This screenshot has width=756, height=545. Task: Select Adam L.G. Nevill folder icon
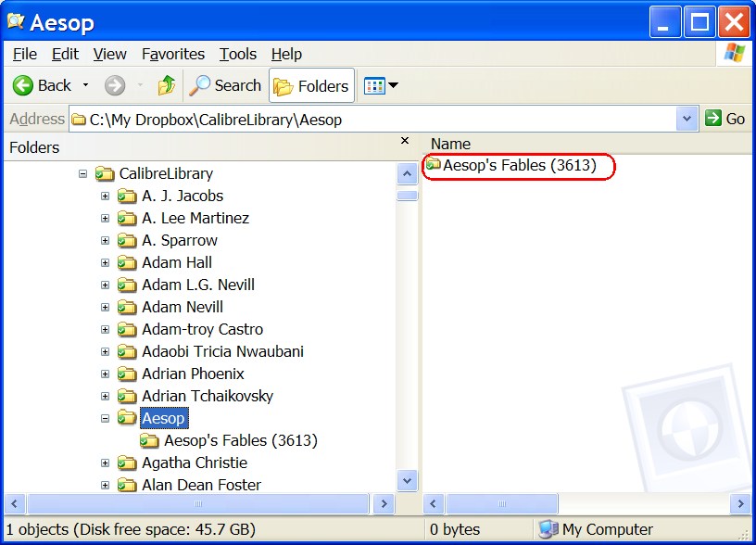(127, 285)
